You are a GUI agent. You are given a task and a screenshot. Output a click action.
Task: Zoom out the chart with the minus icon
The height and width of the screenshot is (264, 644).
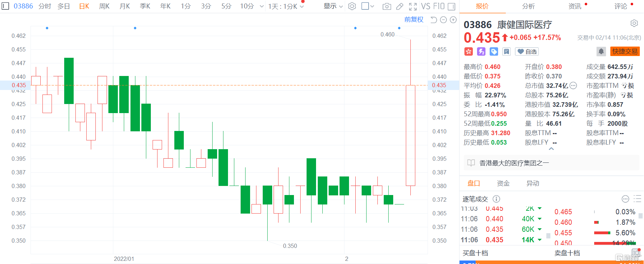coord(443,20)
